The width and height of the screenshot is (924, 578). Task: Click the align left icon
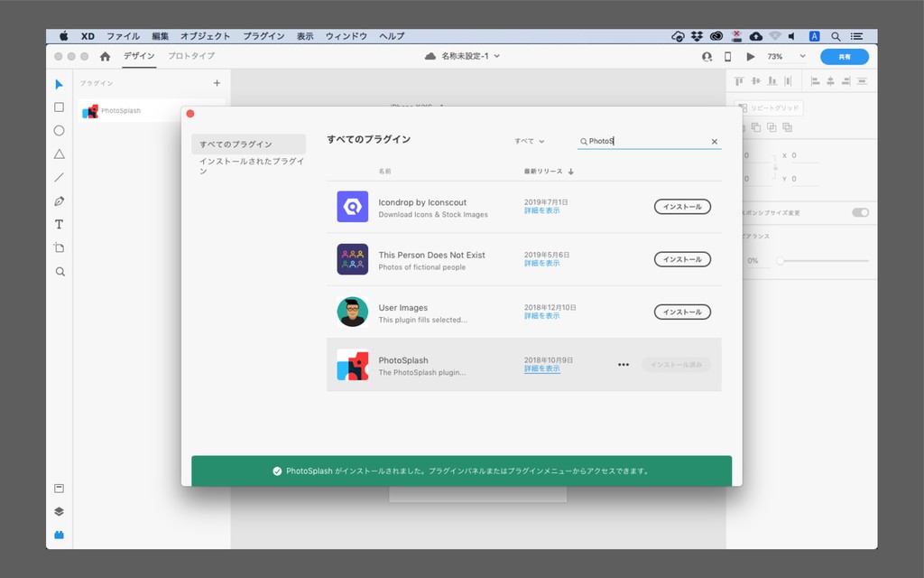816,80
